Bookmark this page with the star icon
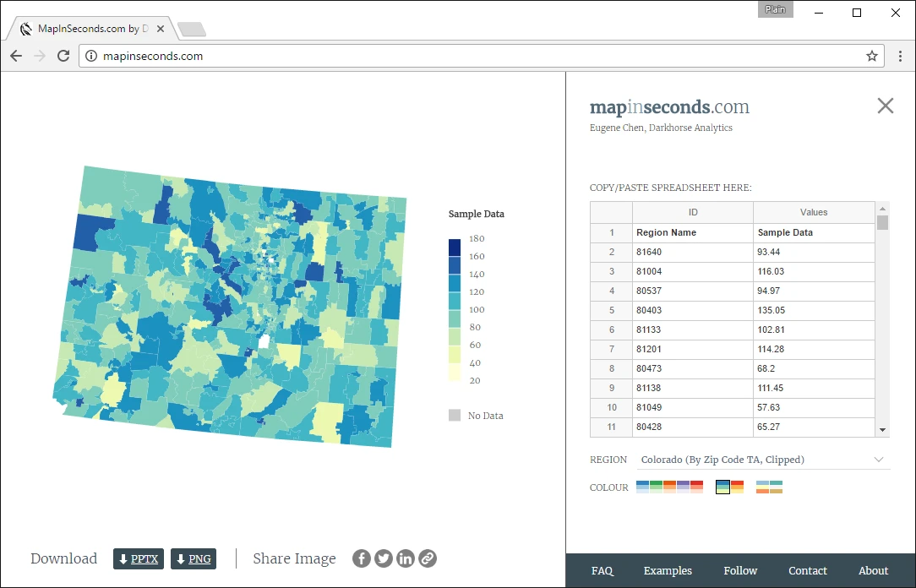The height and width of the screenshot is (588, 916). pyautogui.click(x=871, y=56)
